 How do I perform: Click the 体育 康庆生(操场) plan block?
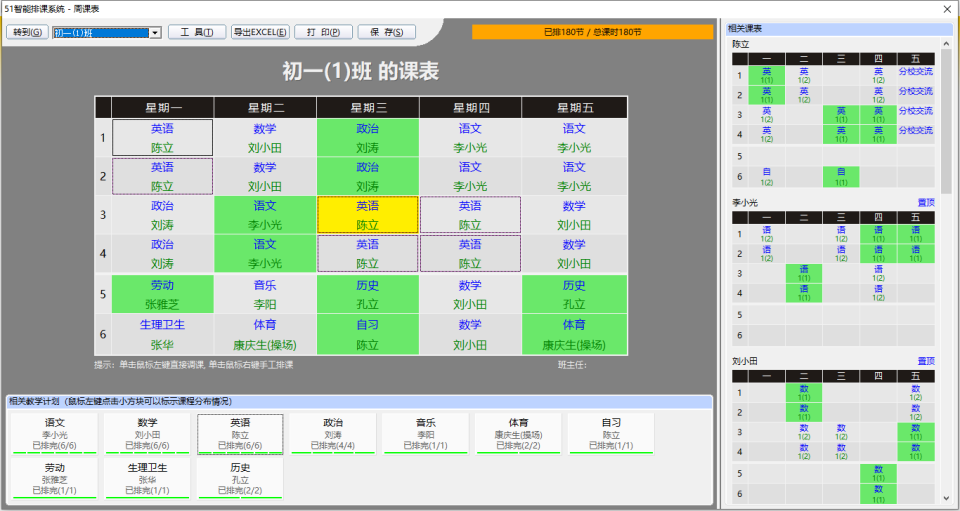click(x=519, y=434)
